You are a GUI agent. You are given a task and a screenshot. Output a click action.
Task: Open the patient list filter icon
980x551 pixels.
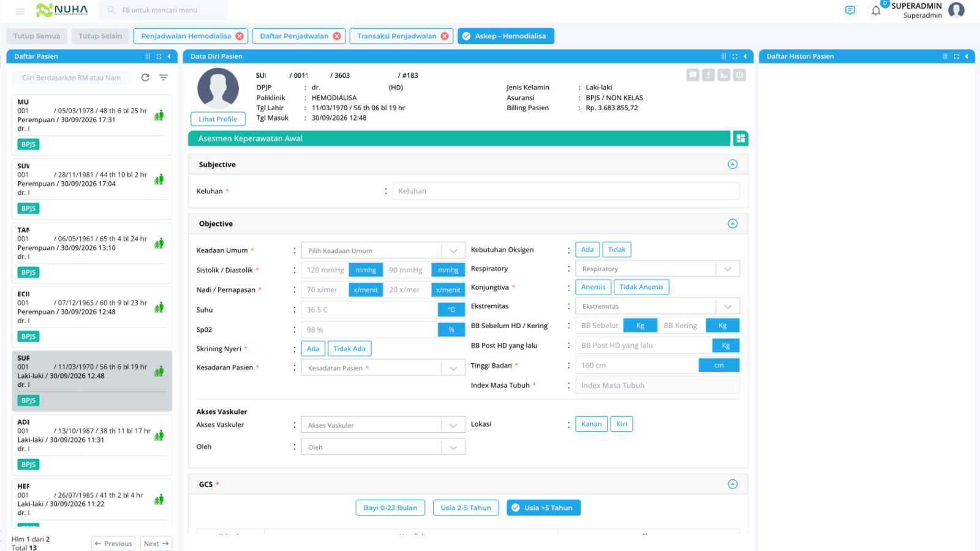click(164, 78)
